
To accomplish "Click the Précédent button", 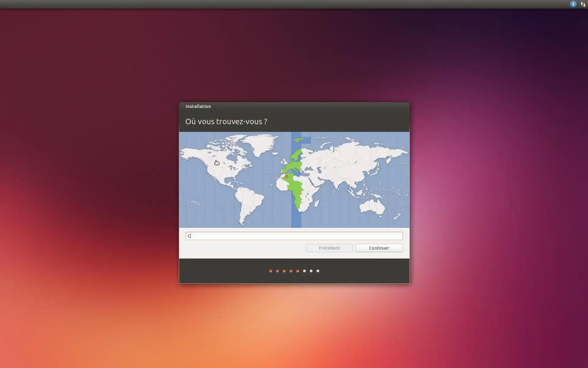I will (329, 248).
